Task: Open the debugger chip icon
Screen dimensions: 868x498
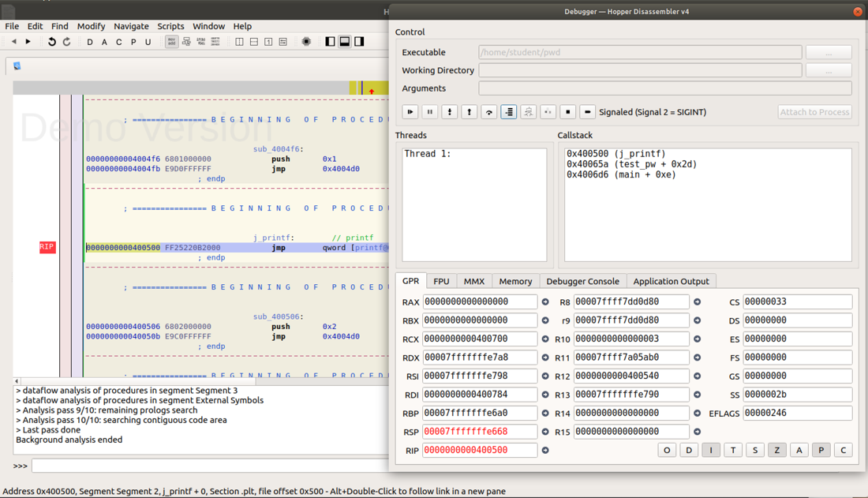Action: point(306,42)
